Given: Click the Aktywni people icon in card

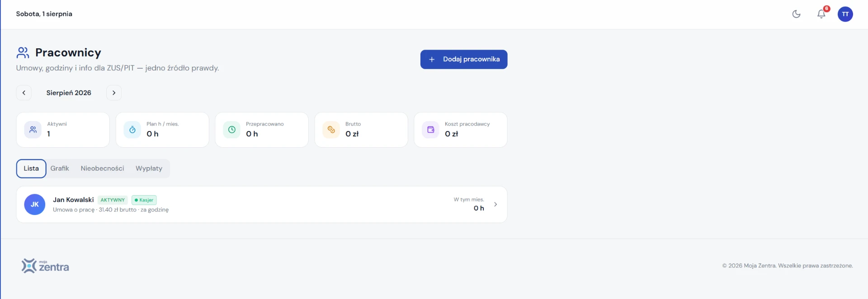Looking at the screenshot, I should [33, 130].
